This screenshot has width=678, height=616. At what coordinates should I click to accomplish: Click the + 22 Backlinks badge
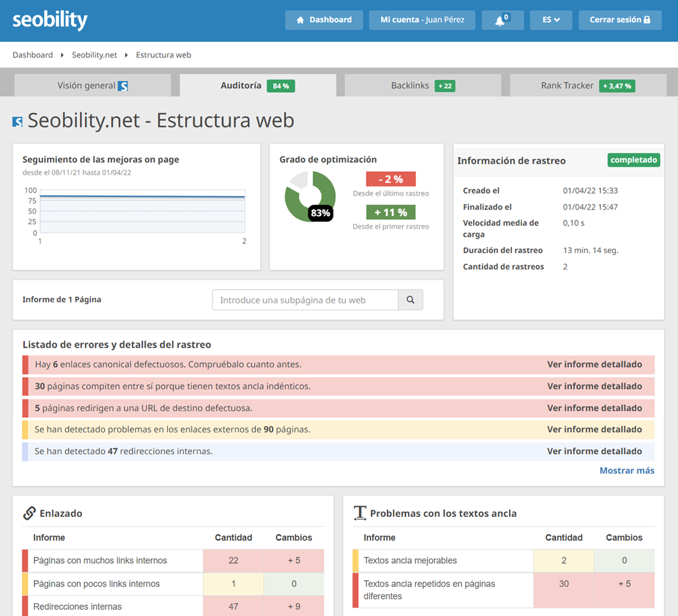pyautogui.click(x=445, y=86)
